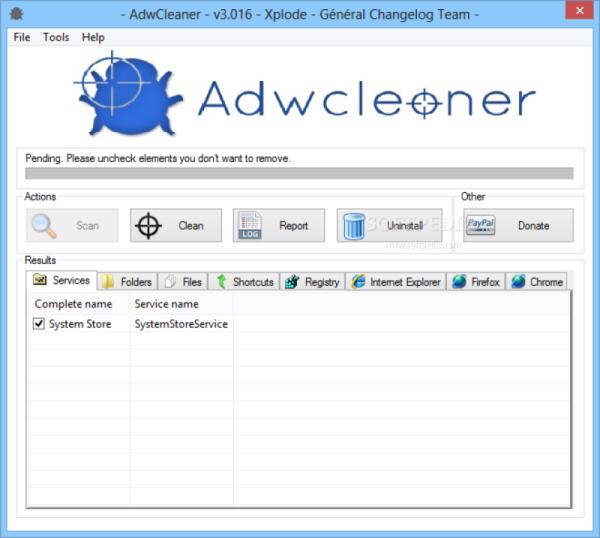This screenshot has width=600, height=538.
Task: Open the Help menu
Action: (93, 37)
